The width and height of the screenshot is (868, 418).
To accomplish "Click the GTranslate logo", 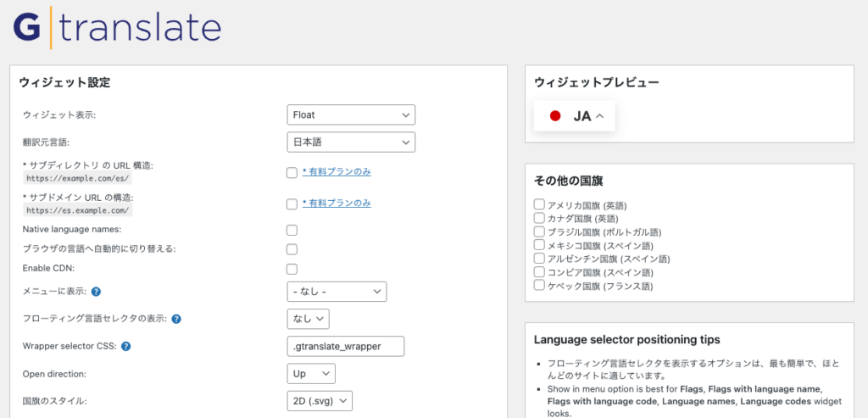I will point(117,28).
